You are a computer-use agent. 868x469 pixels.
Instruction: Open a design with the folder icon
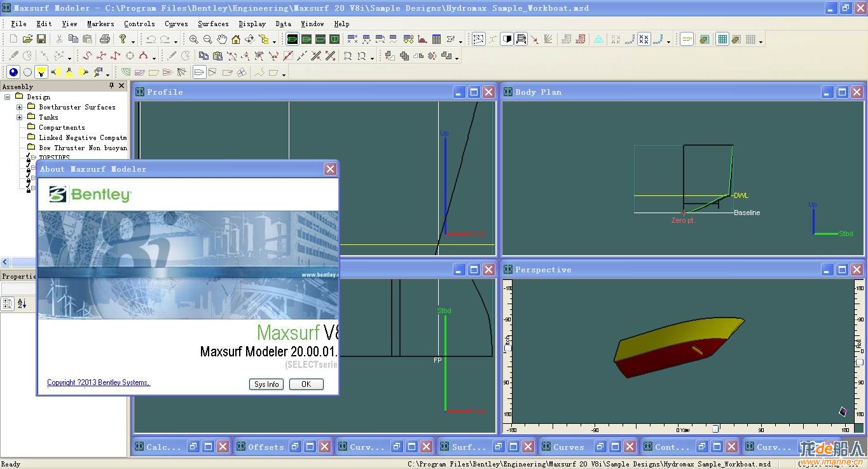27,39
